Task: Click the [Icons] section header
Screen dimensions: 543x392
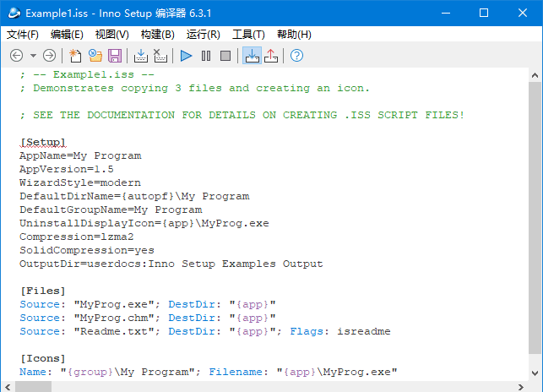Action: pyautogui.click(x=42, y=358)
